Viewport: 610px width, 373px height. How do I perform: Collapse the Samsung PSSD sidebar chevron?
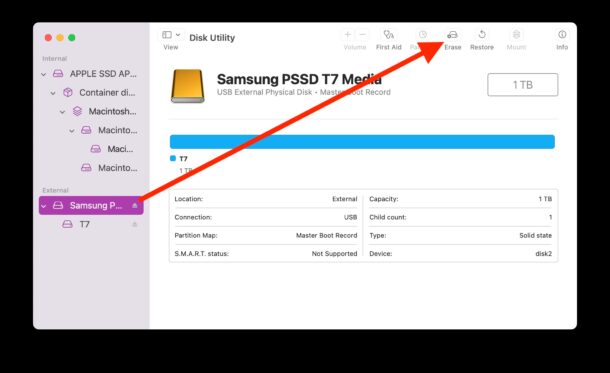43,206
